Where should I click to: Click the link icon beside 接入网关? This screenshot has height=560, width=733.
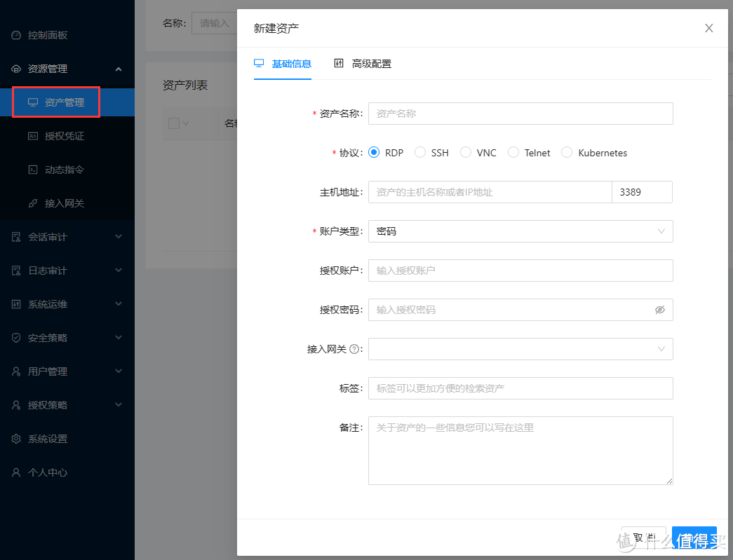pos(33,203)
